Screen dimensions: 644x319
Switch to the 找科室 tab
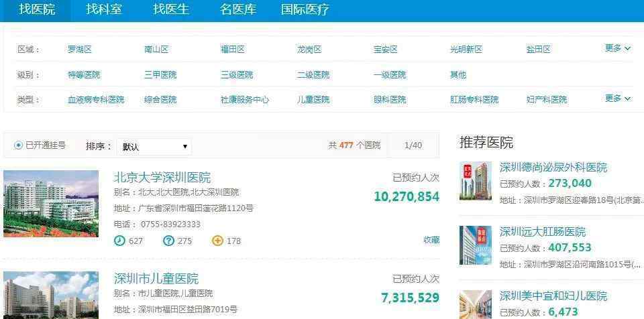click(104, 9)
